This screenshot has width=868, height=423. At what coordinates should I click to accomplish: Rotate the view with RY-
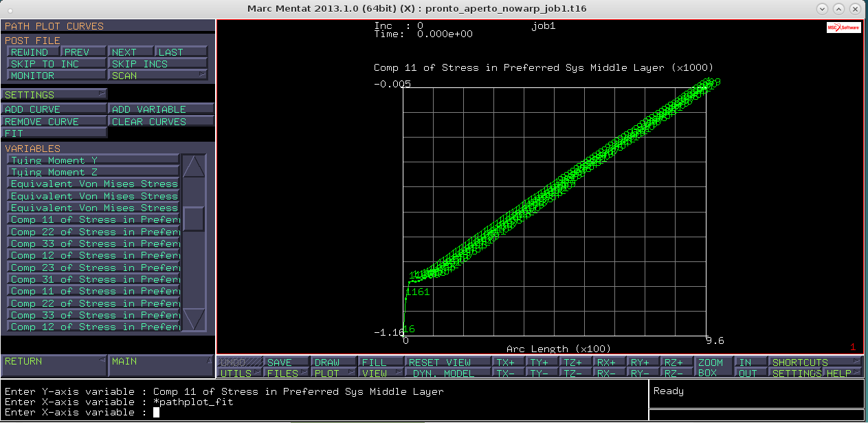pyautogui.click(x=644, y=373)
